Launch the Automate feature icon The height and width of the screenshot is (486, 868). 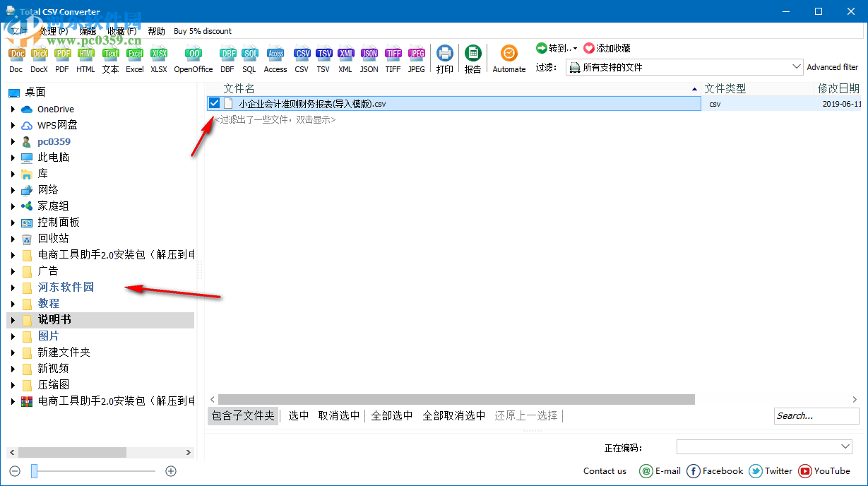coord(509,53)
